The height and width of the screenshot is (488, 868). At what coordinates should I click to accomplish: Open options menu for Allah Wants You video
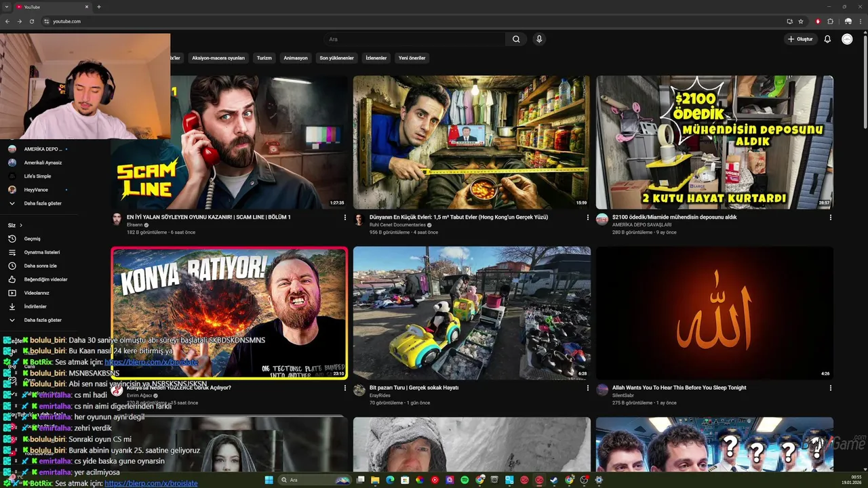pos(830,388)
